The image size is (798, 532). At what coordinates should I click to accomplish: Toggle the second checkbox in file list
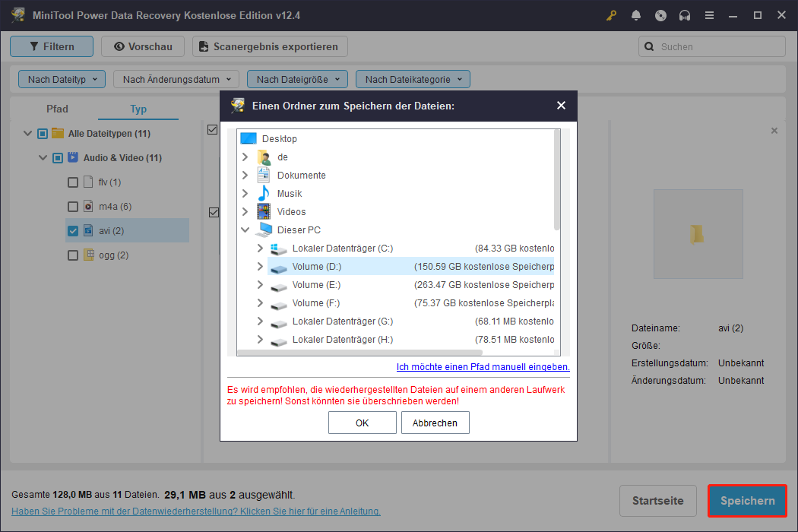coord(214,212)
